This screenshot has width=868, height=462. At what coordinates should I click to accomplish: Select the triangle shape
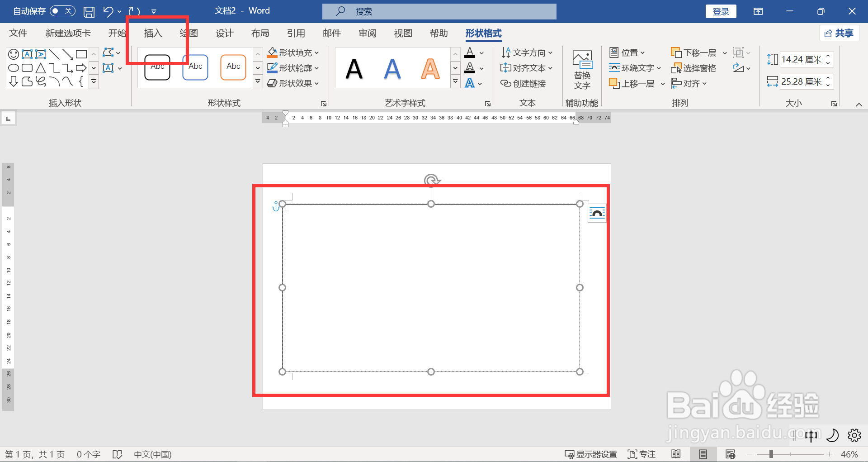pos(41,68)
